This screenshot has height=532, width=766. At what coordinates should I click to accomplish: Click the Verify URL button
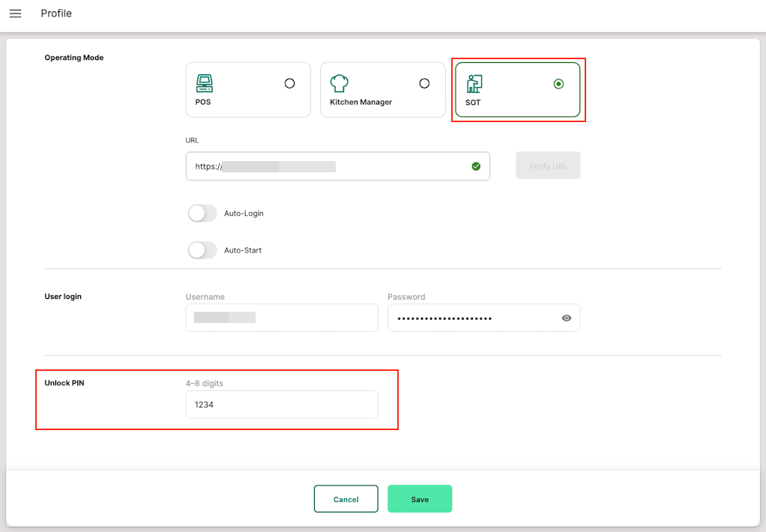(x=548, y=166)
